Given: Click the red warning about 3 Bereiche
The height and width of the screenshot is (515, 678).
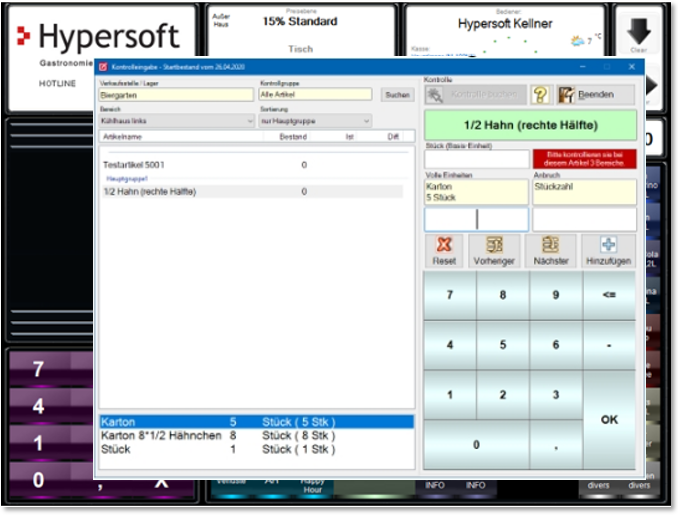Looking at the screenshot, I should [584, 159].
